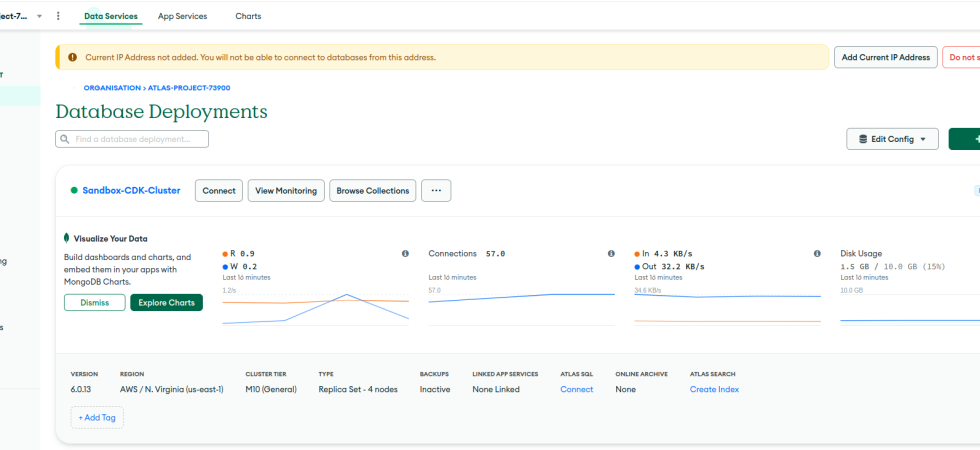Click the warning icon in IP banner
The height and width of the screenshot is (450, 980).
(72, 57)
